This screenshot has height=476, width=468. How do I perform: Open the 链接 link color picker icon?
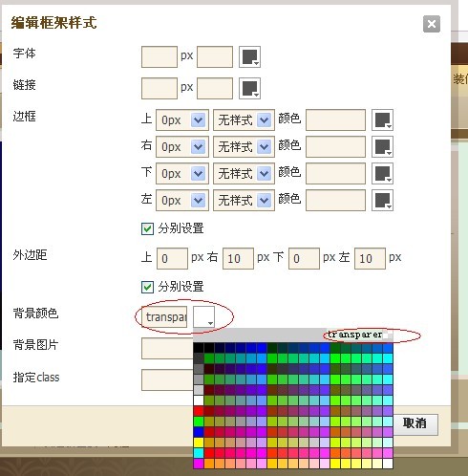coord(249,89)
